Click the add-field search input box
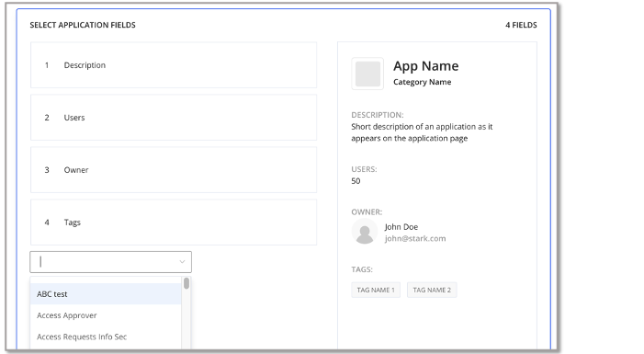This screenshot has height=354, width=644. pyautogui.click(x=110, y=262)
